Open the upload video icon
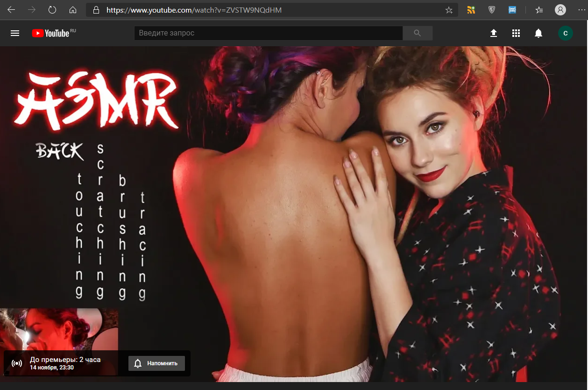Image resolution: width=588 pixels, height=390 pixels. click(494, 33)
